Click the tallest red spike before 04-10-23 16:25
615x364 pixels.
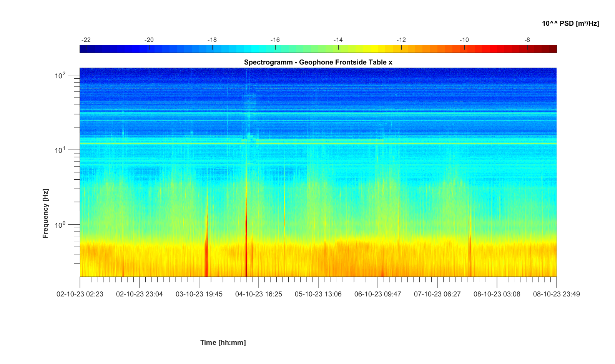pos(246,230)
